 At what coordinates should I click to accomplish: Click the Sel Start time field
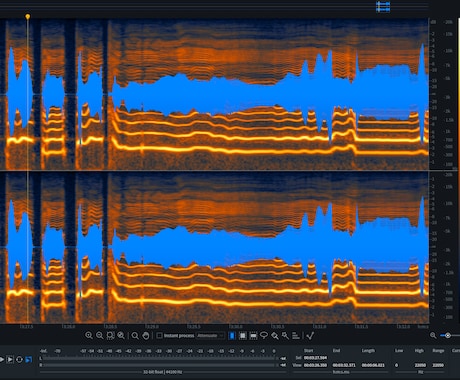point(315,358)
